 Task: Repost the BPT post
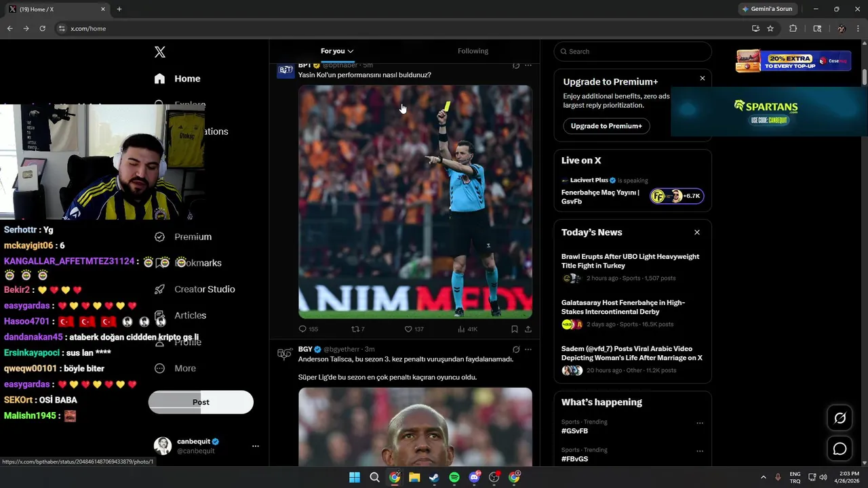[357, 329]
